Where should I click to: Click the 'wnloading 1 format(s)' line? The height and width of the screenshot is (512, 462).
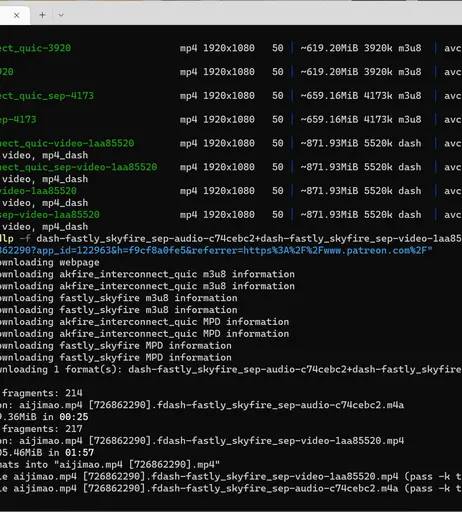[231, 369]
